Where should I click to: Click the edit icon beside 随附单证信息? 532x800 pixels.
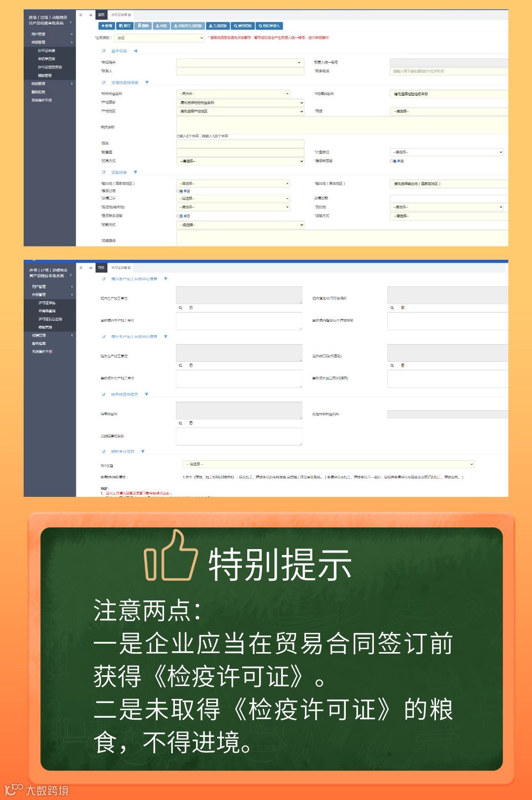click(x=104, y=451)
